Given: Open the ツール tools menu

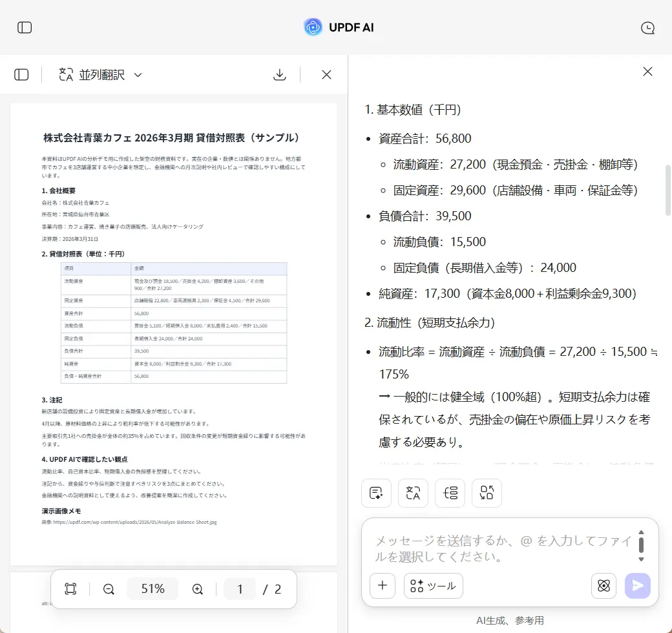Looking at the screenshot, I should coord(434,585).
